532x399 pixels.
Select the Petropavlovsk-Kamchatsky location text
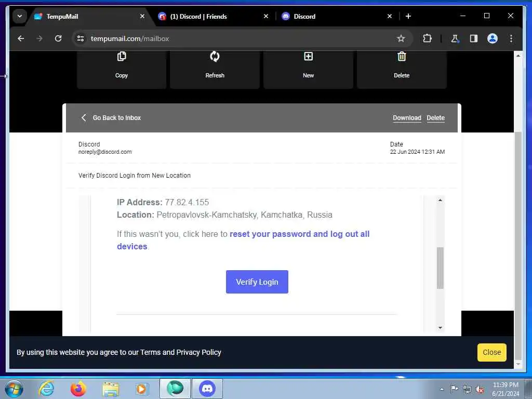click(x=244, y=215)
